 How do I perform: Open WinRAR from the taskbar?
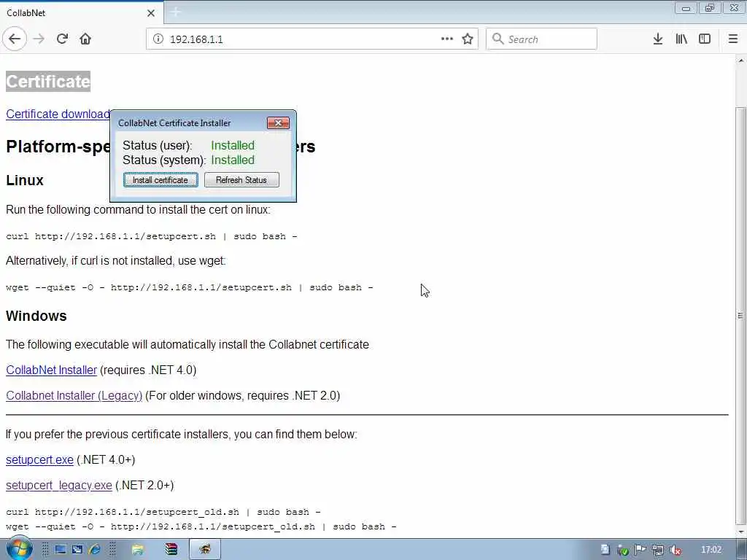coord(171,550)
